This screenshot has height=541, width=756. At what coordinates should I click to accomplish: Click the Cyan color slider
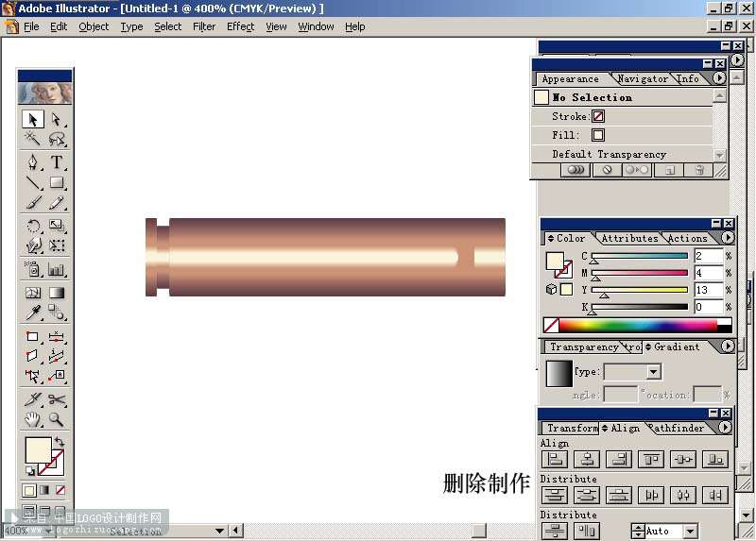point(640,256)
